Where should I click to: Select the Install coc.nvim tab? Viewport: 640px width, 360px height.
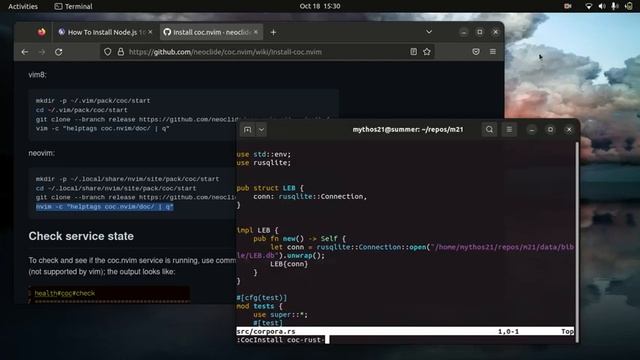[x=211, y=32]
